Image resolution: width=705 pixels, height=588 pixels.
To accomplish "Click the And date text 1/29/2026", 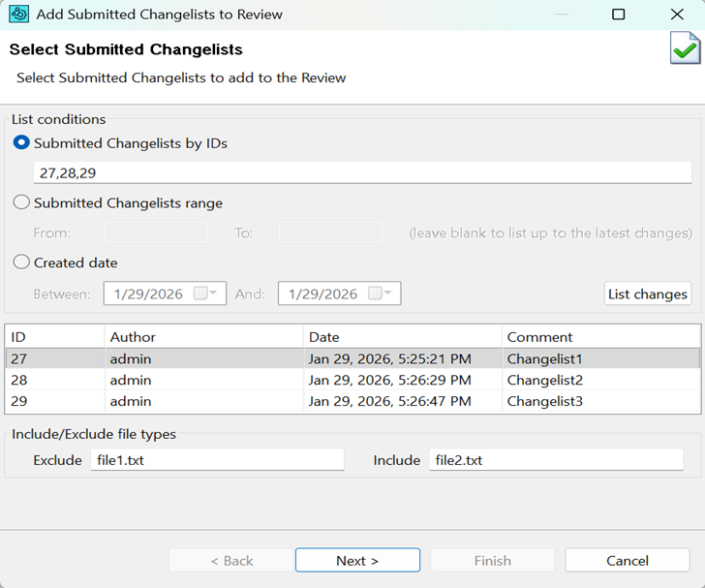I will [322, 294].
